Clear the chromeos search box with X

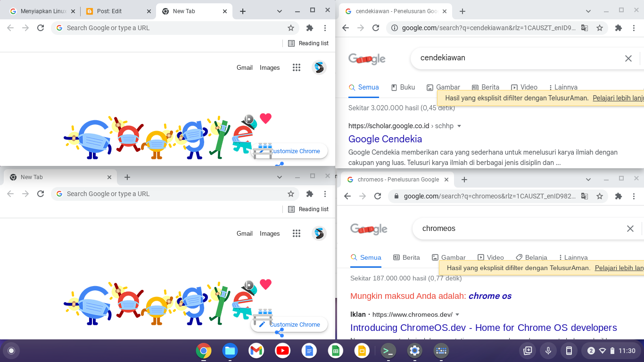[630, 229]
